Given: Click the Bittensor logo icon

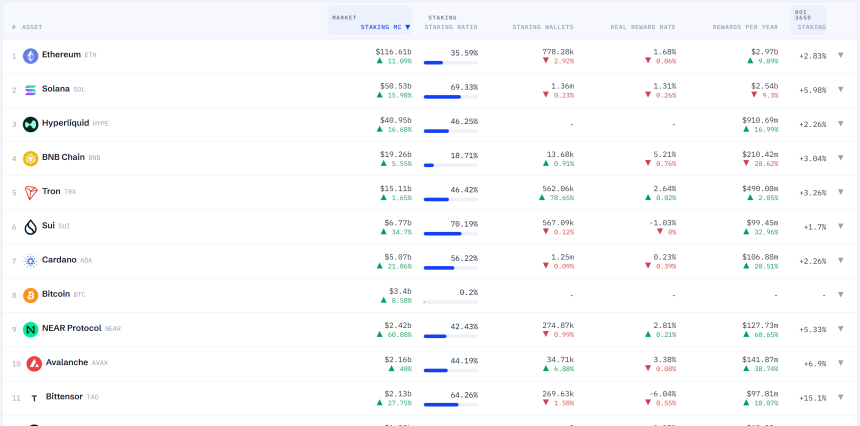Looking at the screenshot, I should coord(34,398).
